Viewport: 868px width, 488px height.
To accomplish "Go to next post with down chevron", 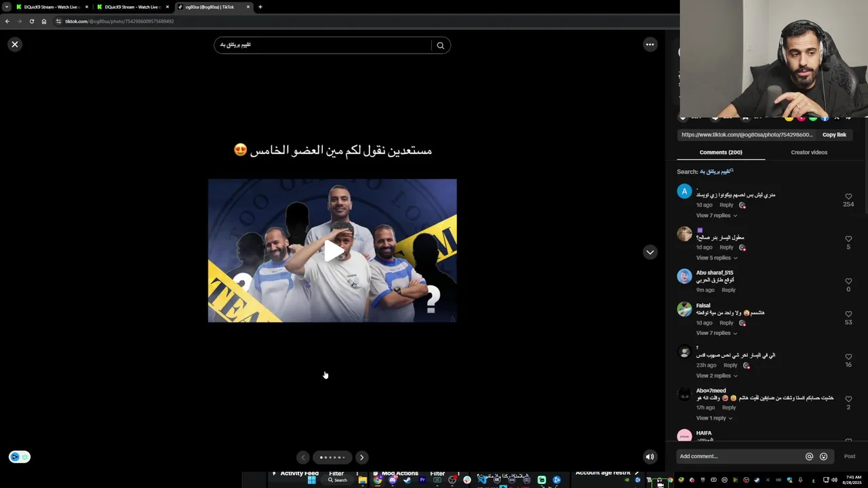I will pos(650,252).
